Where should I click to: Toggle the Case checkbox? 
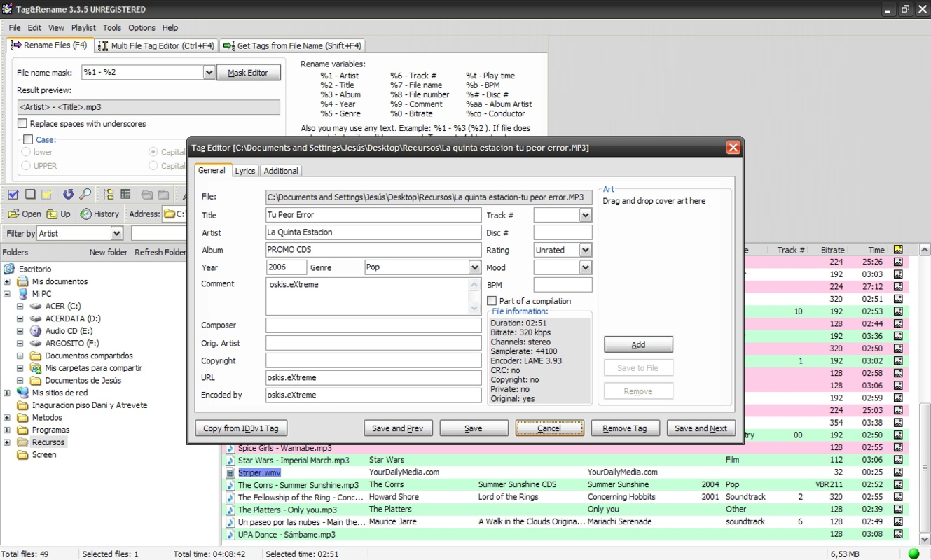28,139
